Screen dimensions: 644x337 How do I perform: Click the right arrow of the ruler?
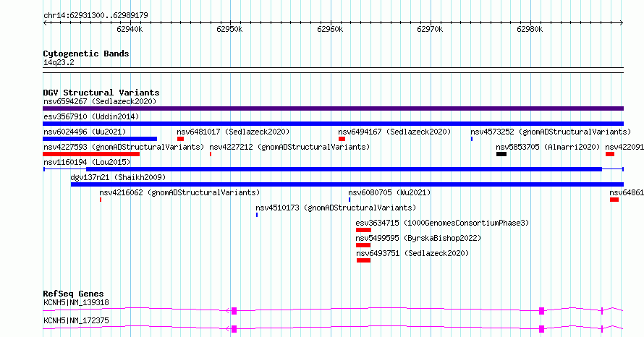(622, 22)
